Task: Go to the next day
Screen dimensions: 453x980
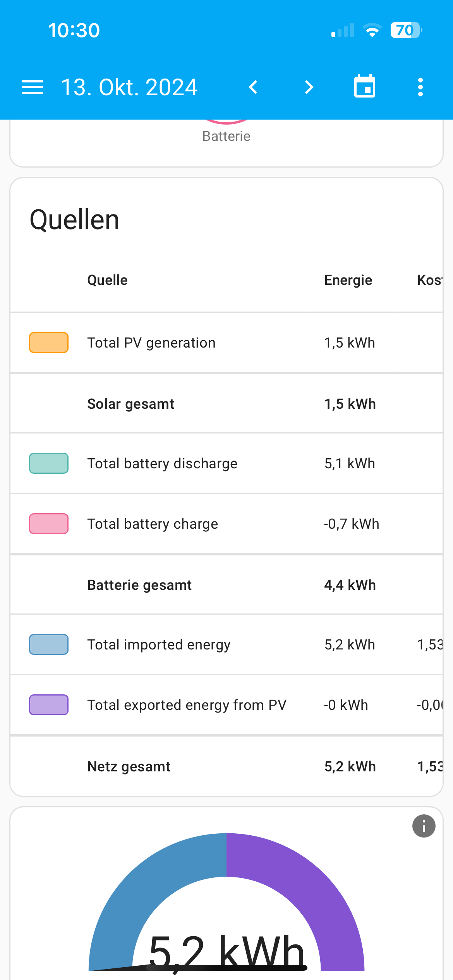Action: (x=309, y=87)
